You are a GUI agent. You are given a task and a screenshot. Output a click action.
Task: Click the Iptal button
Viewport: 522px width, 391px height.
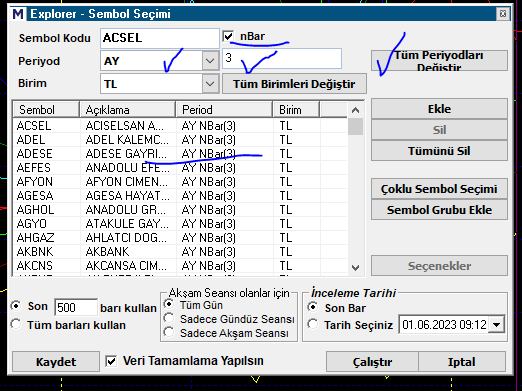pos(462,362)
